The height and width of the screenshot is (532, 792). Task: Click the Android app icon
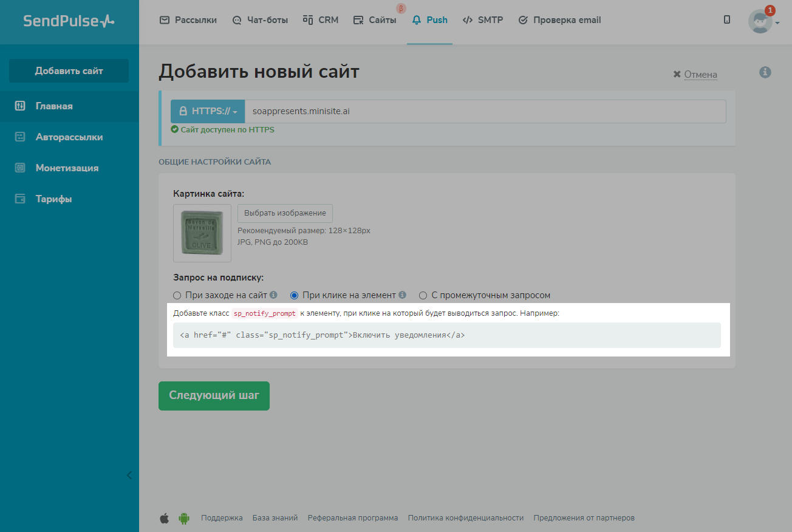coord(183,518)
